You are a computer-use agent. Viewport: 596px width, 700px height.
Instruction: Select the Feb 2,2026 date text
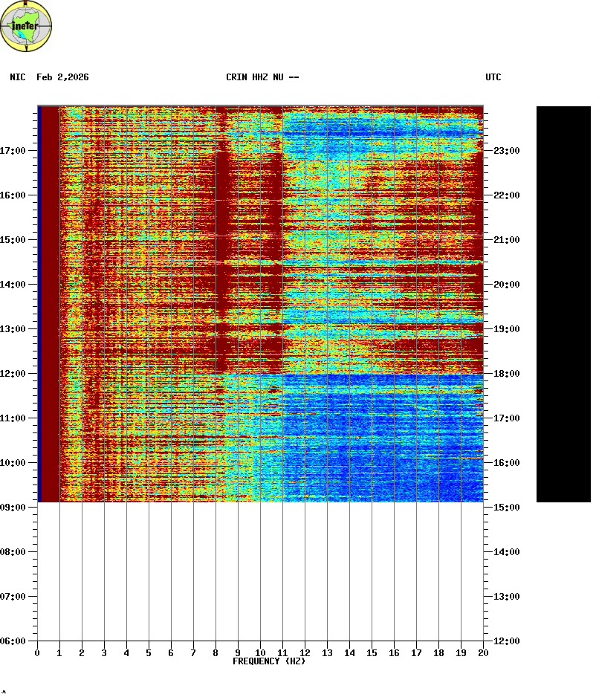tap(62, 77)
